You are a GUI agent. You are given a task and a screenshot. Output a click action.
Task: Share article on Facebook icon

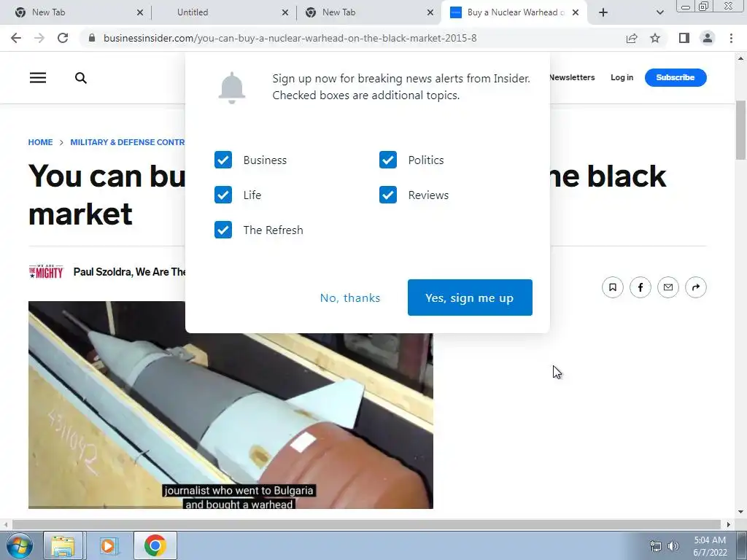(x=640, y=287)
